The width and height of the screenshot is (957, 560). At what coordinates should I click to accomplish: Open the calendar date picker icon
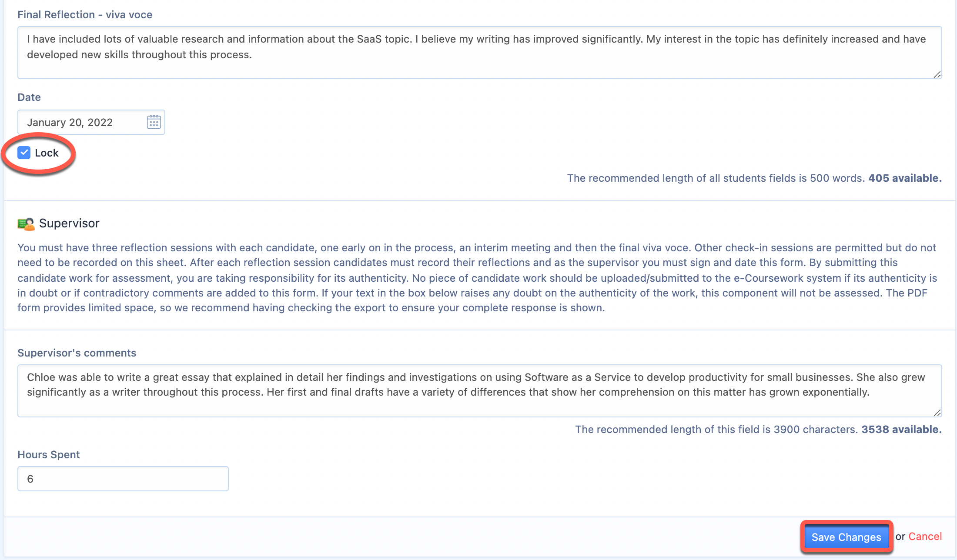[x=154, y=122]
